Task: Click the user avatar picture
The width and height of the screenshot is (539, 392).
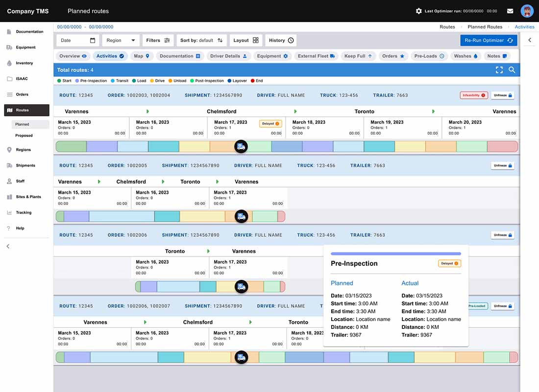Action: pyautogui.click(x=527, y=11)
